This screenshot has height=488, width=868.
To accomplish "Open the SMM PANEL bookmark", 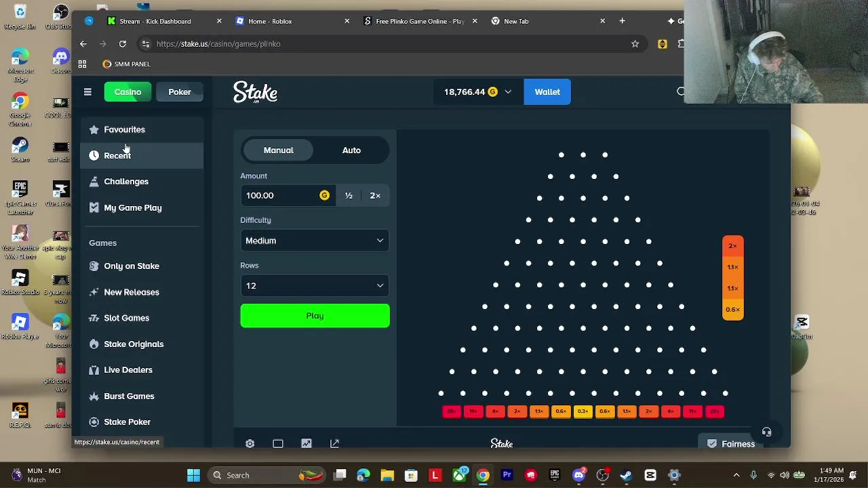I will point(126,64).
